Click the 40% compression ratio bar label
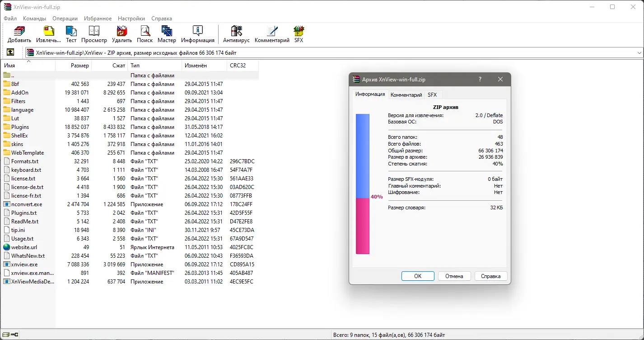 pyautogui.click(x=377, y=197)
